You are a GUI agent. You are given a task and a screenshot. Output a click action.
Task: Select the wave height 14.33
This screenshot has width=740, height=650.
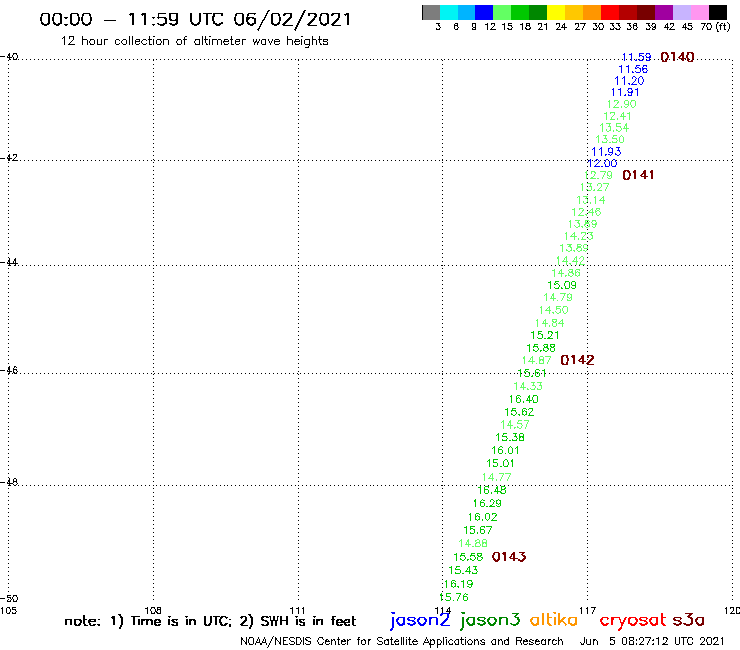(528, 386)
